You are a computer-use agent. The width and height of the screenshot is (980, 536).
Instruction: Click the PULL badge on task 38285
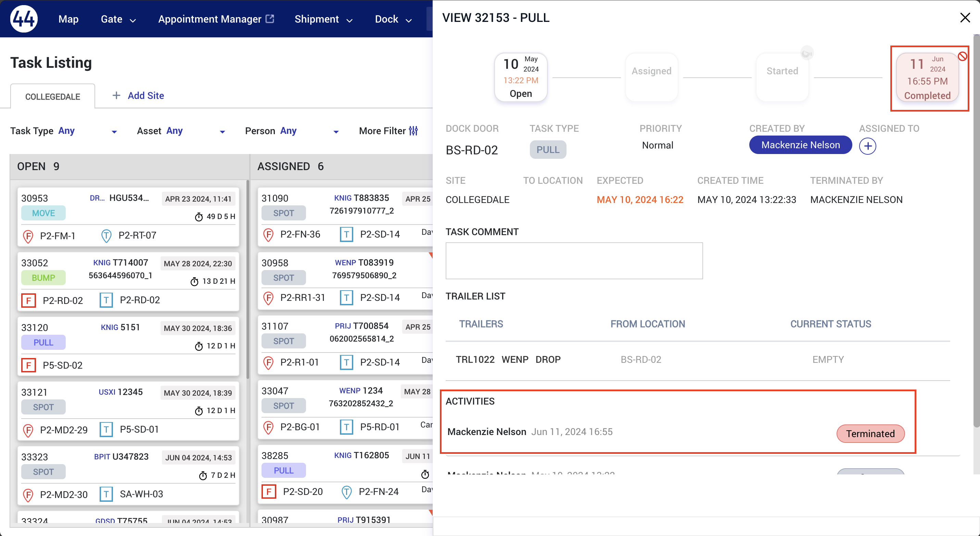(283, 471)
